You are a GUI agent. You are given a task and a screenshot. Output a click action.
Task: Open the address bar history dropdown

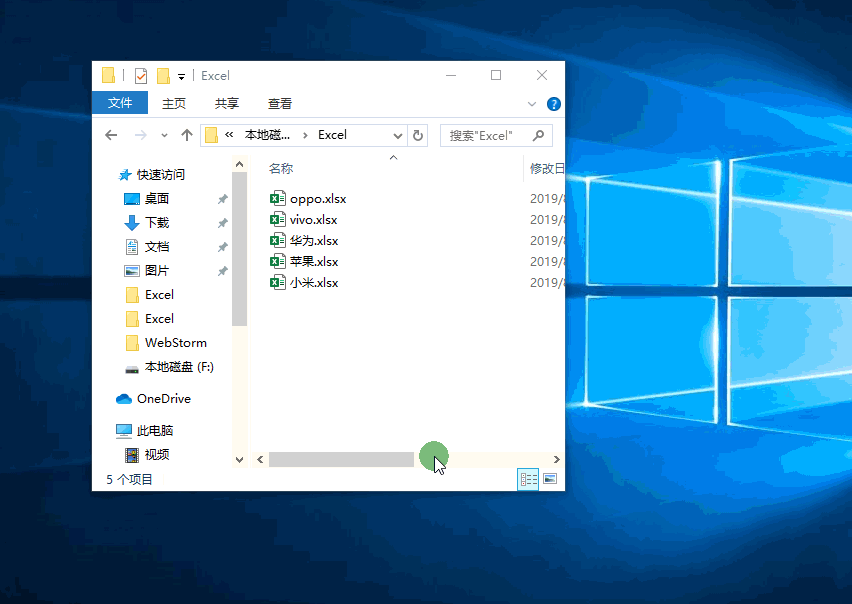pyautogui.click(x=398, y=135)
